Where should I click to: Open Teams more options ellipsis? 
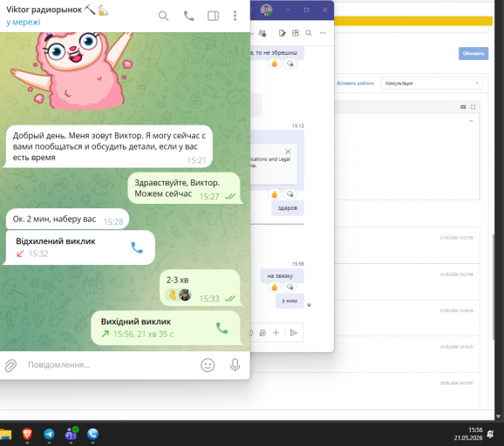point(323,33)
